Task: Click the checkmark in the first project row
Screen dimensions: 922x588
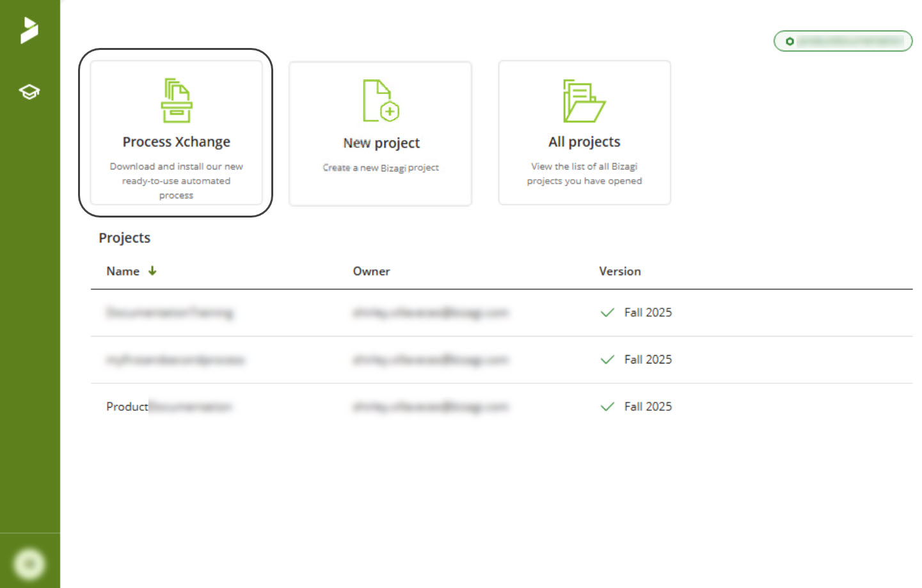Action: point(607,312)
